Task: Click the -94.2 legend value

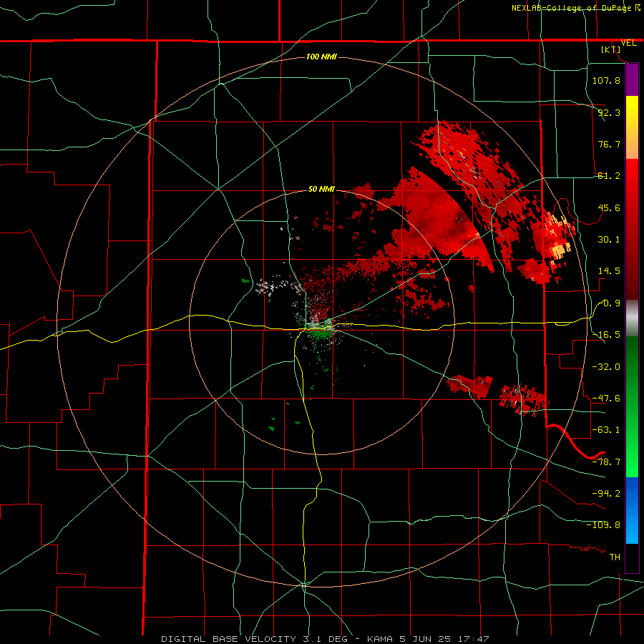Action: [606, 494]
